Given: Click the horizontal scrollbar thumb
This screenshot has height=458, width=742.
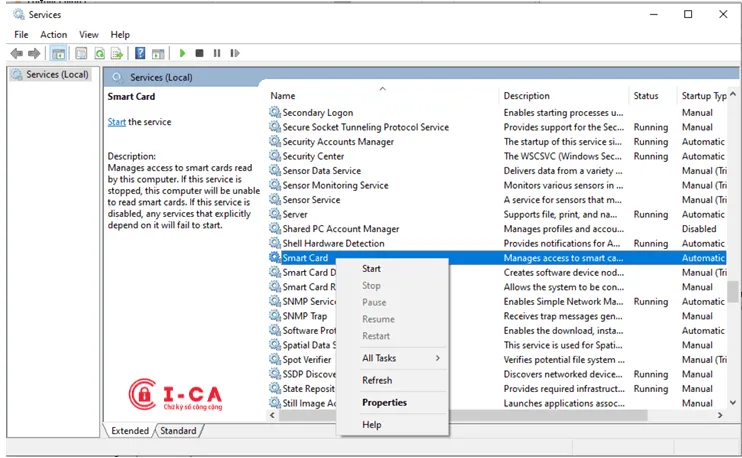Looking at the screenshot, I should [463, 415].
